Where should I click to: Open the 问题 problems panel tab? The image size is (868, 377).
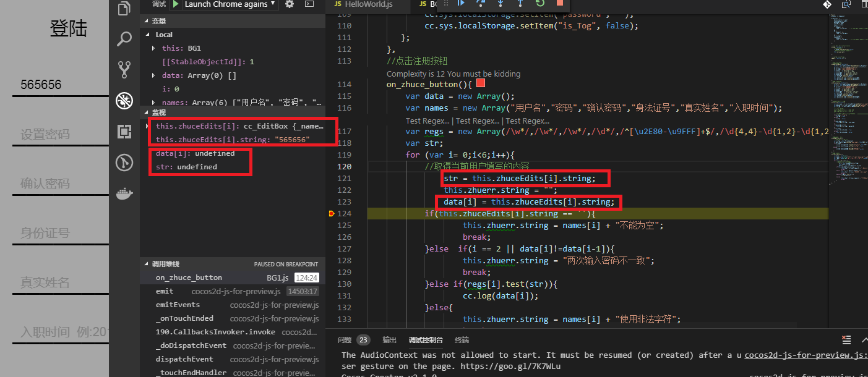pyautogui.click(x=345, y=340)
